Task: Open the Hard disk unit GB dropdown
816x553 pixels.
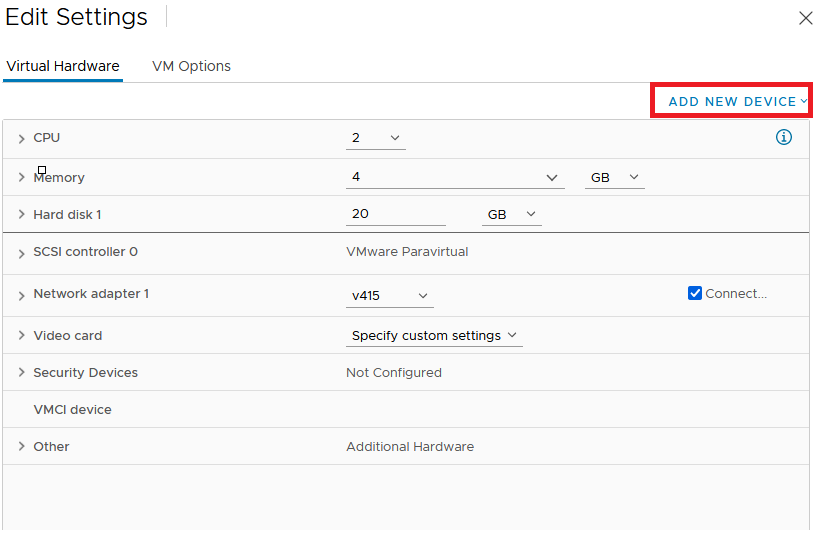Action: tap(511, 214)
